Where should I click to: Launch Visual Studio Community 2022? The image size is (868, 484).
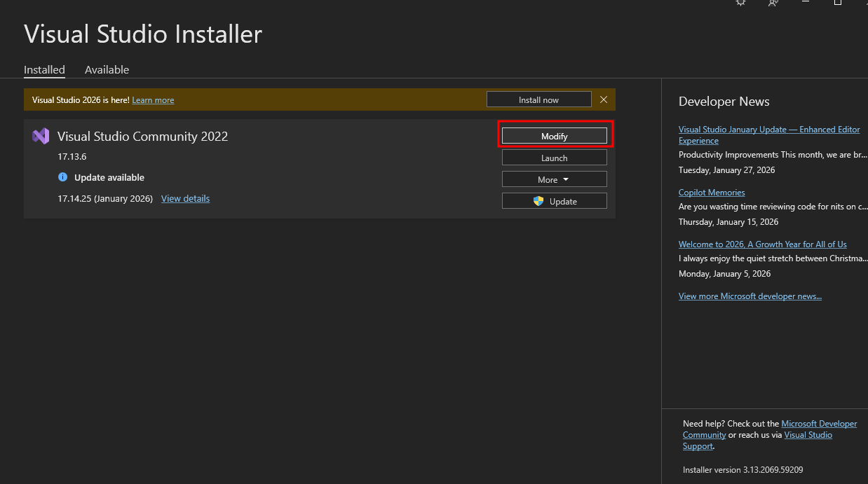(x=554, y=158)
